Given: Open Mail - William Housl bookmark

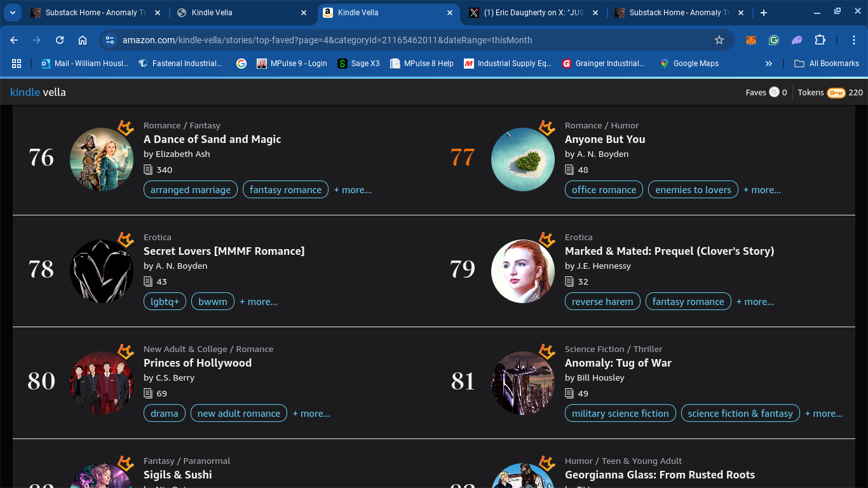Looking at the screenshot, I should (85, 64).
